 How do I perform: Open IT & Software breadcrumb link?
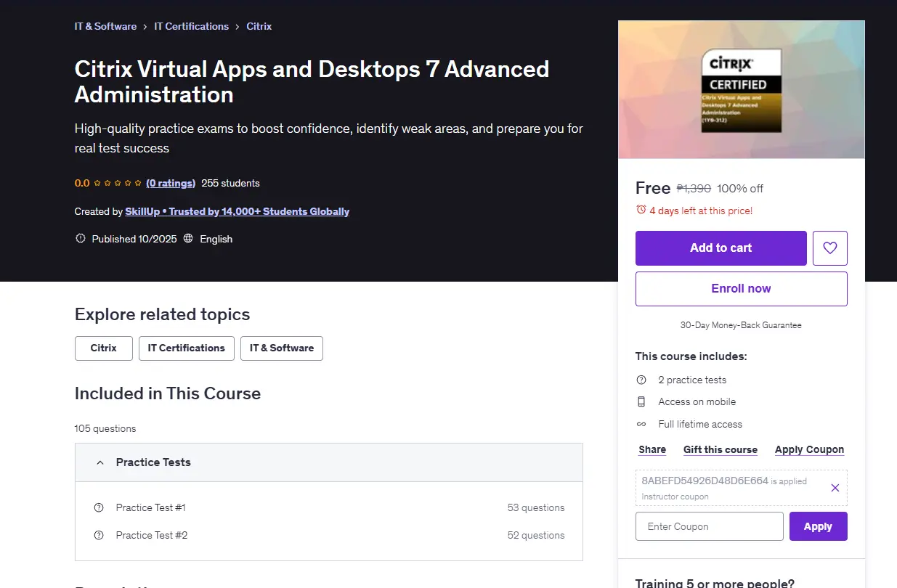click(x=105, y=26)
